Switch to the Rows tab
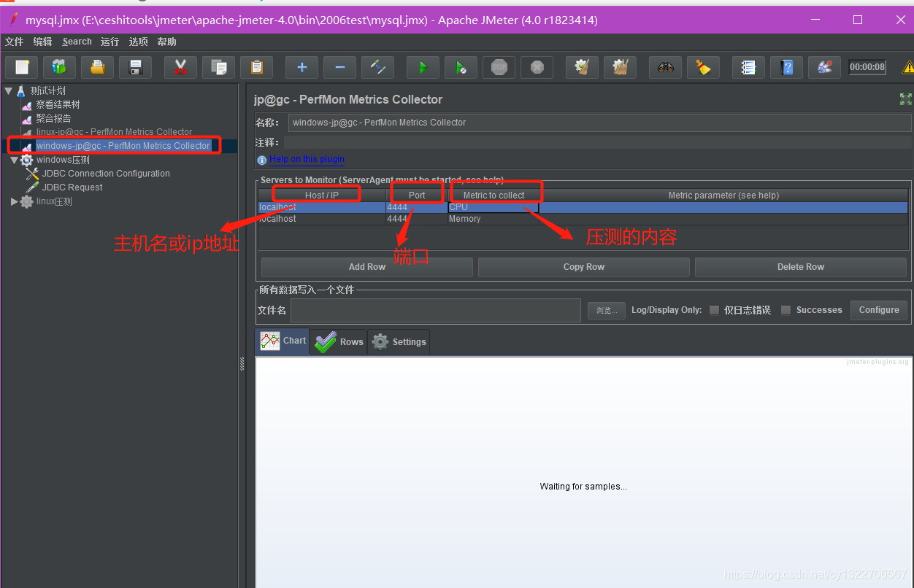Screen dimensions: 914x588 pyautogui.click(x=339, y=341)
